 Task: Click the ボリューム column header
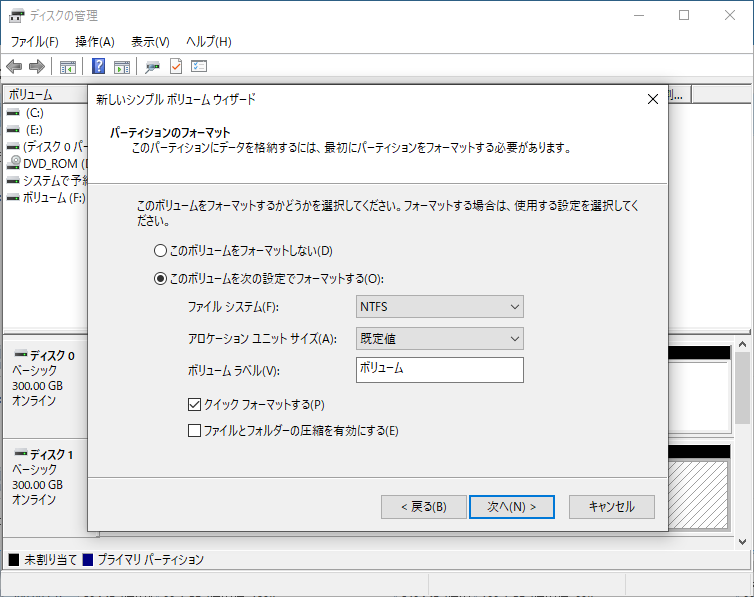tap(46, 95)
